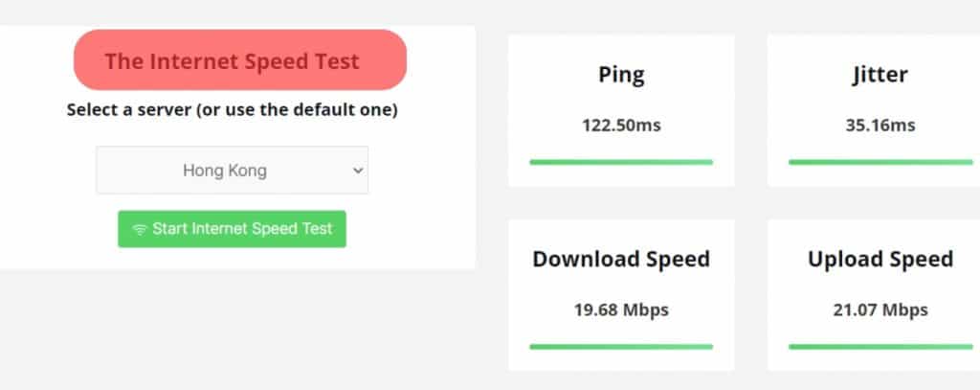Screen dimensions: 980x390
Task: Click the Download Speed progress bar
Action: point(621,346)
